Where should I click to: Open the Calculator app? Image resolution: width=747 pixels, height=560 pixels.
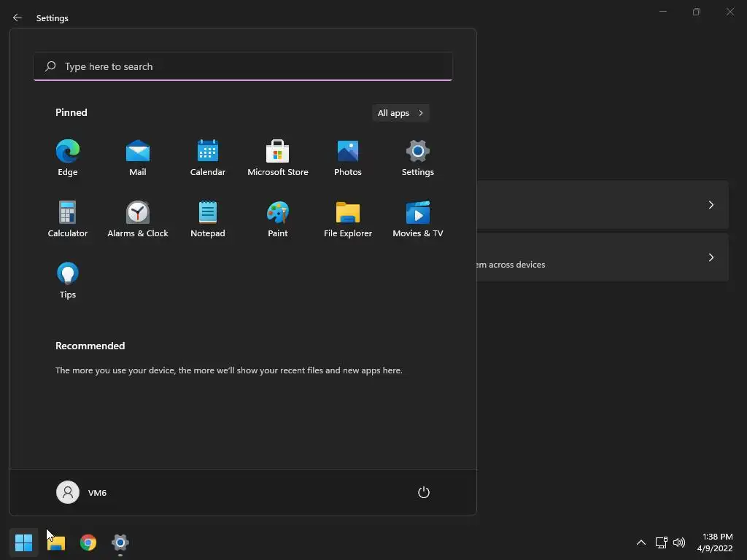(x=68, y=219)
